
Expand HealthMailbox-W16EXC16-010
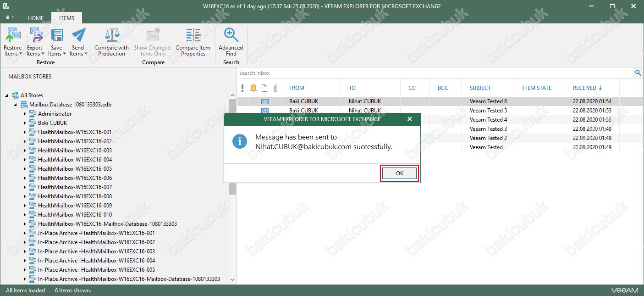(25, 215)
